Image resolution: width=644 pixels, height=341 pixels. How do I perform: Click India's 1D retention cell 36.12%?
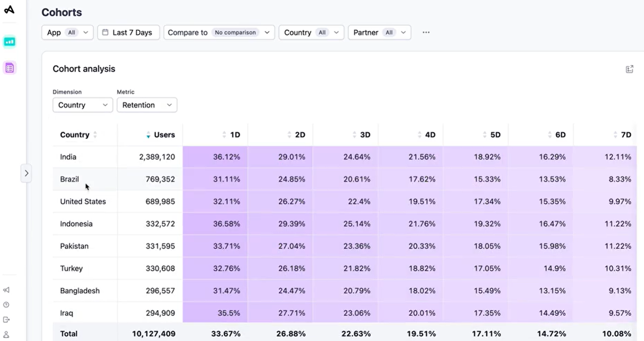pyautogui.click(x=226, y=157)
